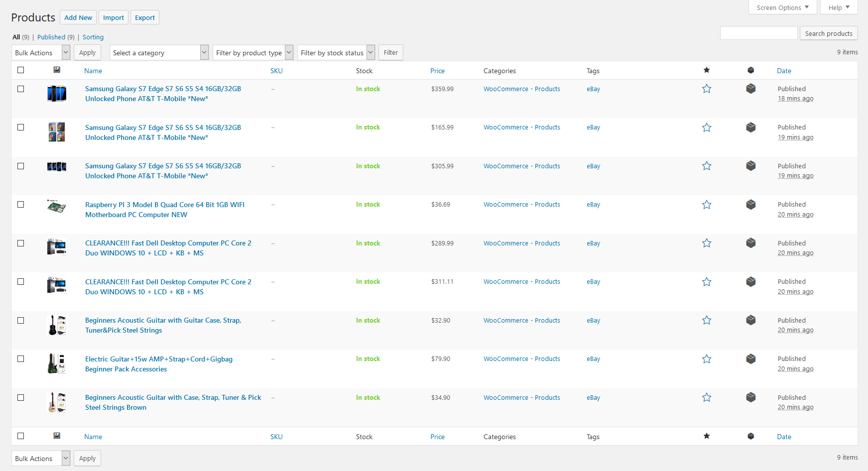Sort by SKU column header
This screenshot has height=471, width=868.
(x=276, y=71)
